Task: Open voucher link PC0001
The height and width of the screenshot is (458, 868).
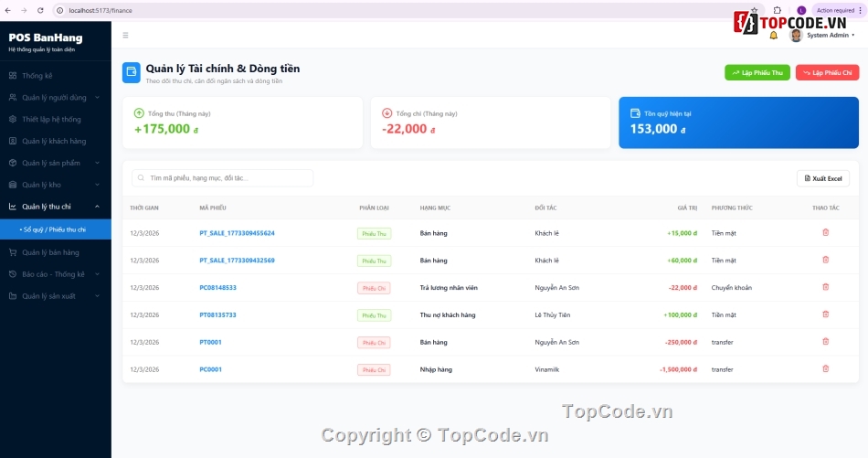Action: click(x=210, y=369)
